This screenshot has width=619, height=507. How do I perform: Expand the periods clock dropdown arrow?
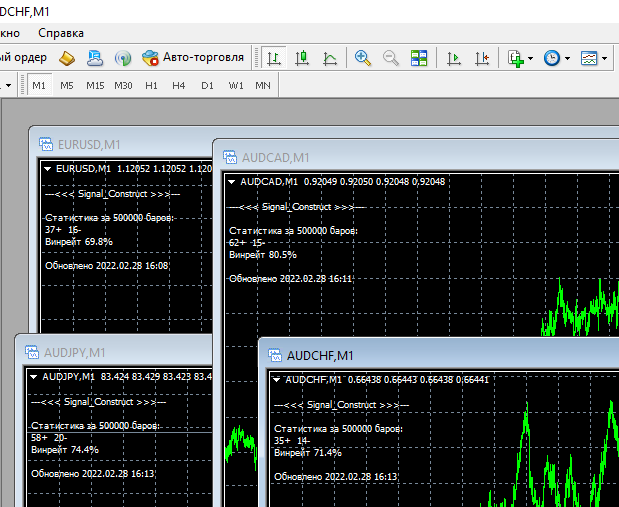click(567, 58)
